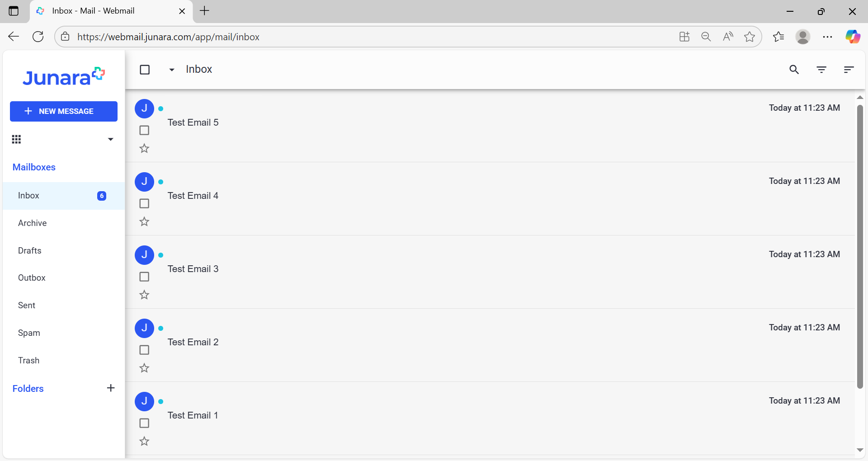
Task: Click the Junara logo
Action: 64,77
